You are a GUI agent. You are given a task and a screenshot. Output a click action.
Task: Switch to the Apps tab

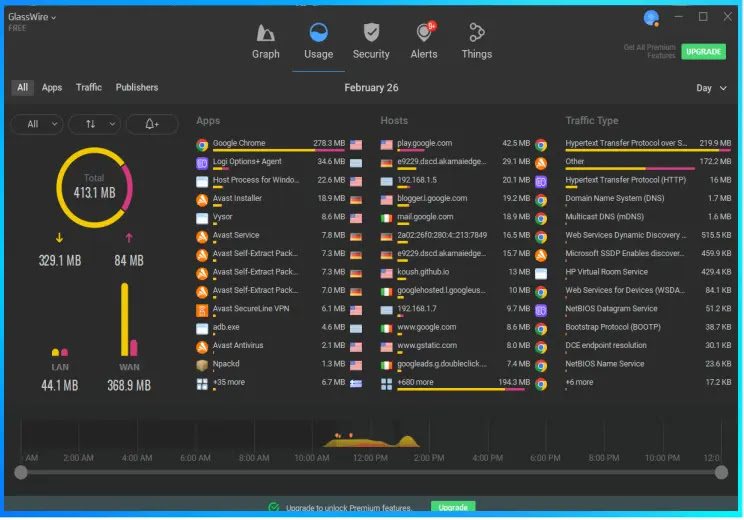pos(52,87)
